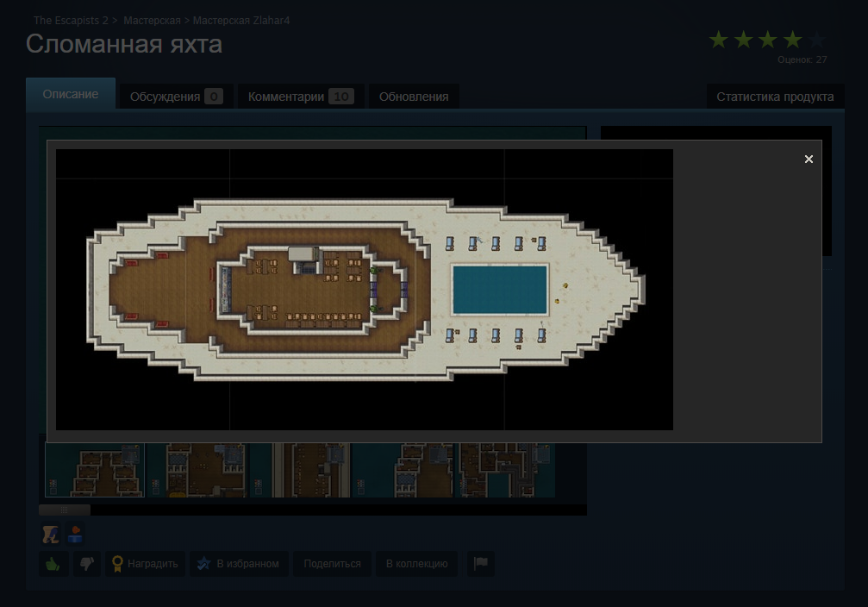Click the Оценок: 27 ratings text
868x607 pixels.
click(802, 59)
